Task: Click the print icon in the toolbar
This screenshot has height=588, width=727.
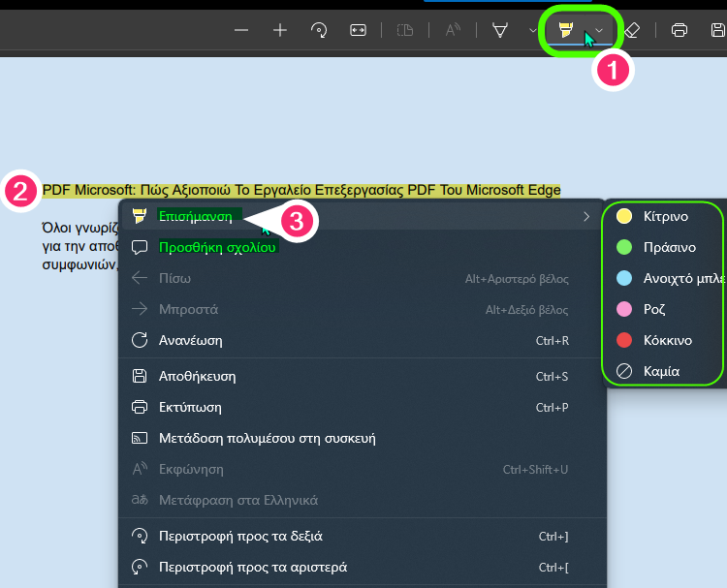Action: click(x=680, y=30)
